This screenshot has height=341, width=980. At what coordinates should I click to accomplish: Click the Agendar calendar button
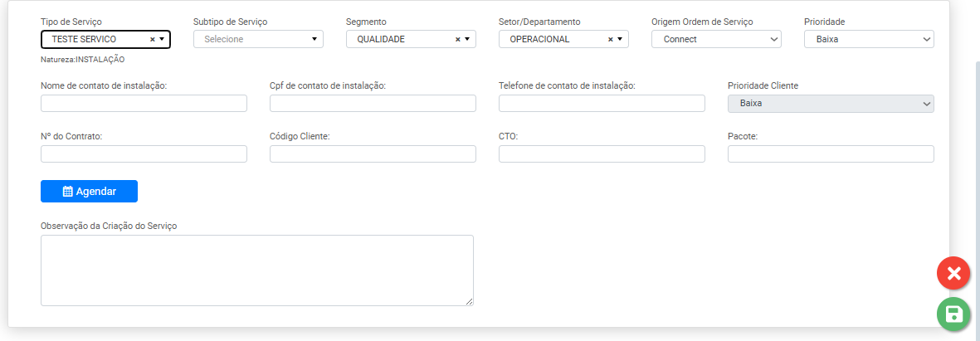(x=89, y=191)
